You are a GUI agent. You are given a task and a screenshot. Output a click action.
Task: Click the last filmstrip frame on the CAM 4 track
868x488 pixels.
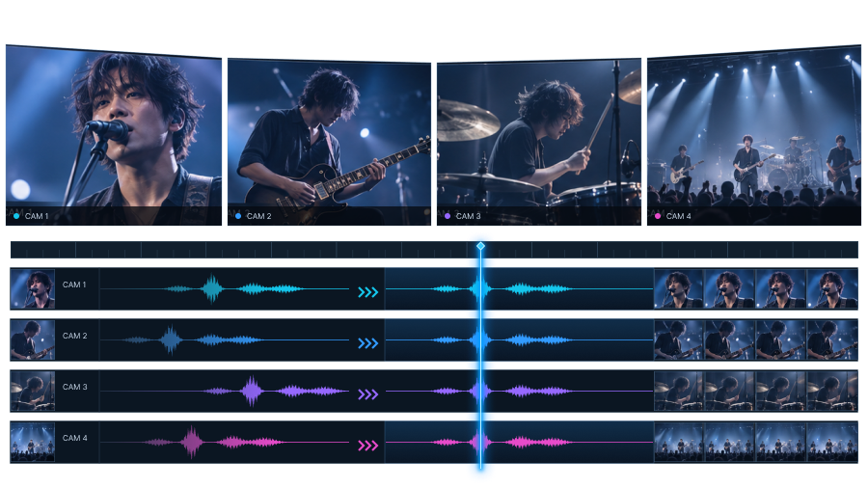(832, 442)
